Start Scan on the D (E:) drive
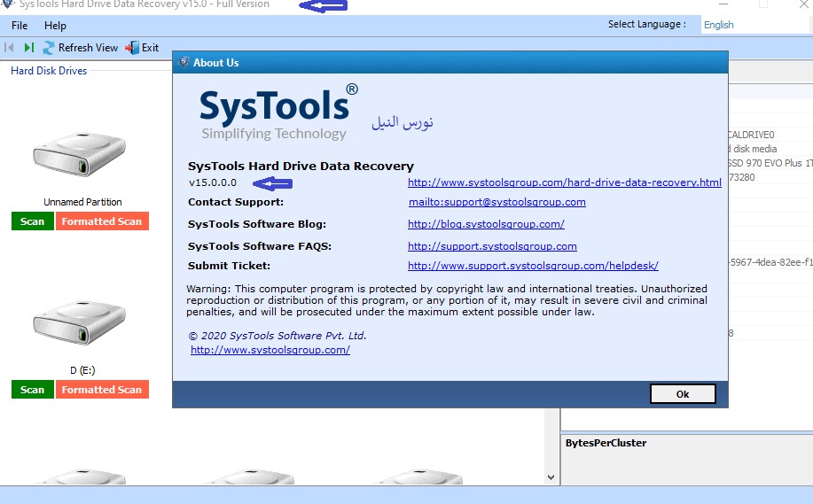Viewport: 813px width, 504px height. 32,390
